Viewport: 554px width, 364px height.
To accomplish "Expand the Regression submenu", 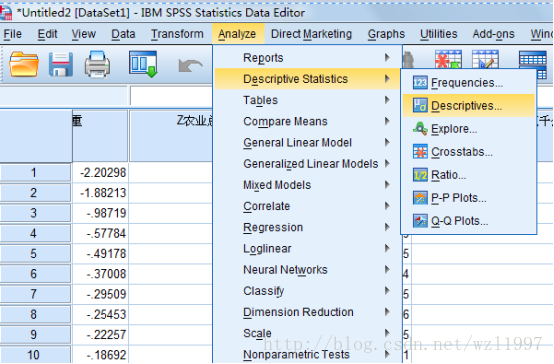I will pos(308,227).
